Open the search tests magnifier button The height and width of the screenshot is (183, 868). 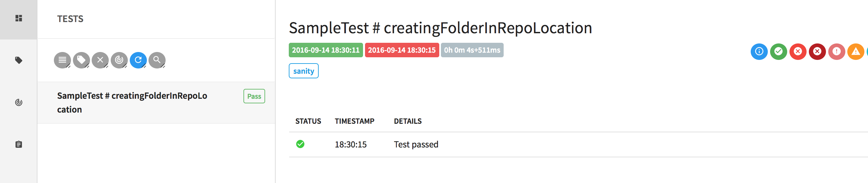pyautogui.click(x=157, y=60)
